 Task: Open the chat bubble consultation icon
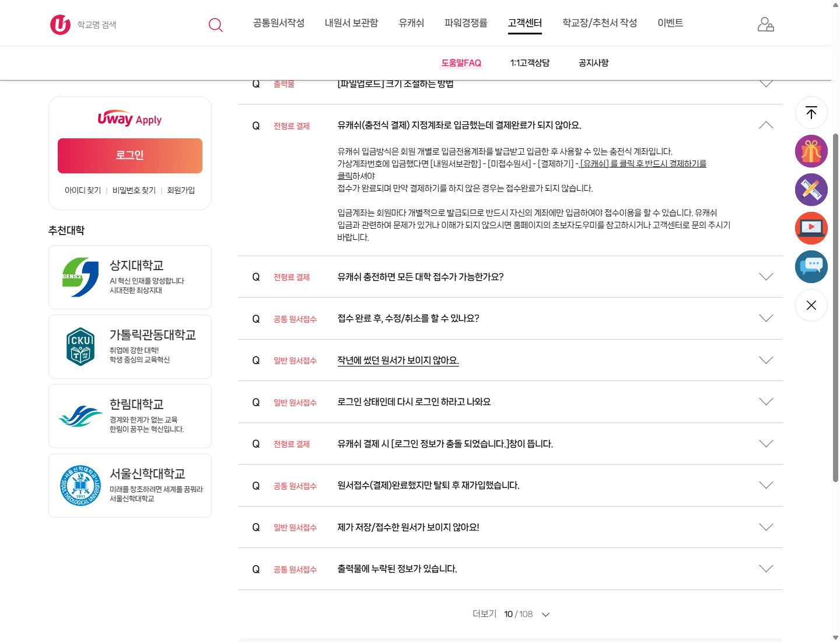(x=811, y=267)
